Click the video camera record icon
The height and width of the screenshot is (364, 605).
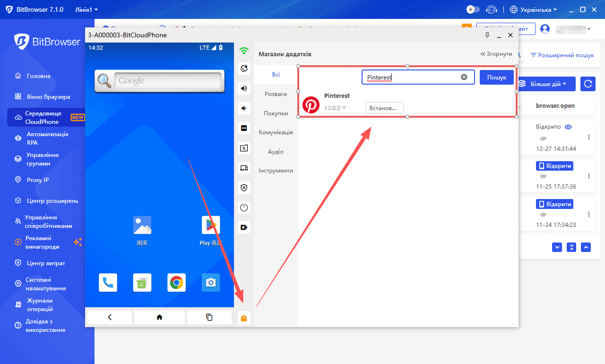pos(244,227)
